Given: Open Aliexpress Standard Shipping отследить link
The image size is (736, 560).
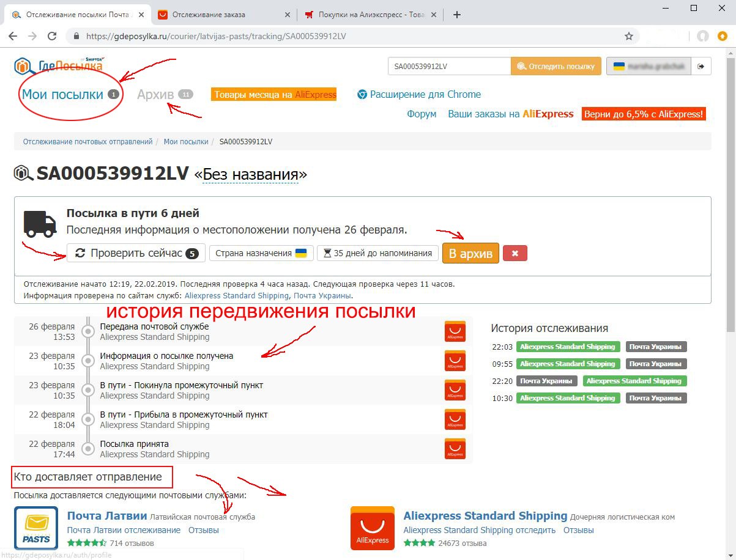Looking at the screenshot, I should (x=480, y=530).
